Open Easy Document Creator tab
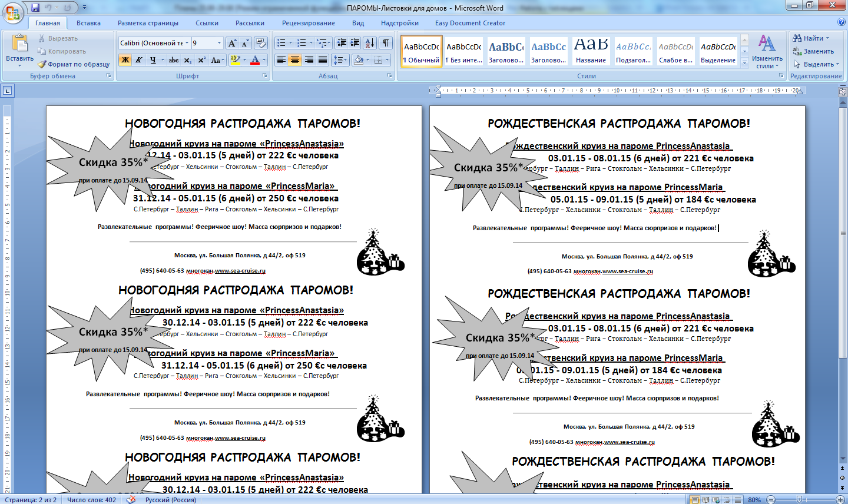Image resolution: width=848 pixels, height=504 pixels. (x=470, y=23)
